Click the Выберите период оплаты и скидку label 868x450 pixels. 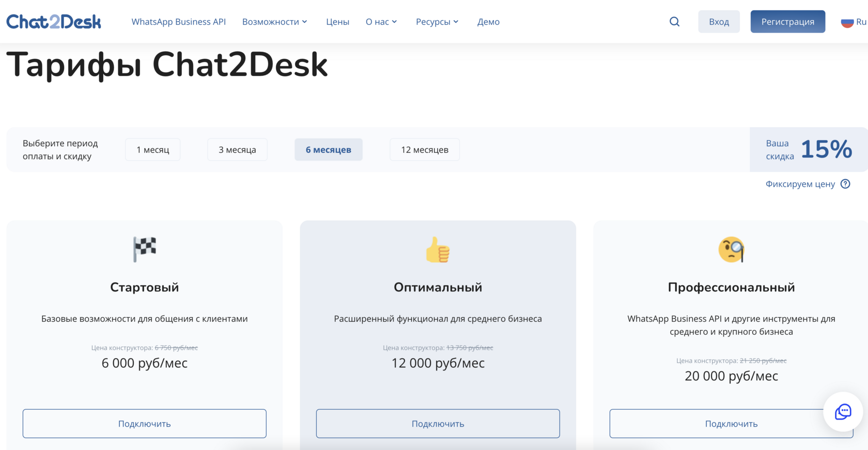click(x=60, y=150)
